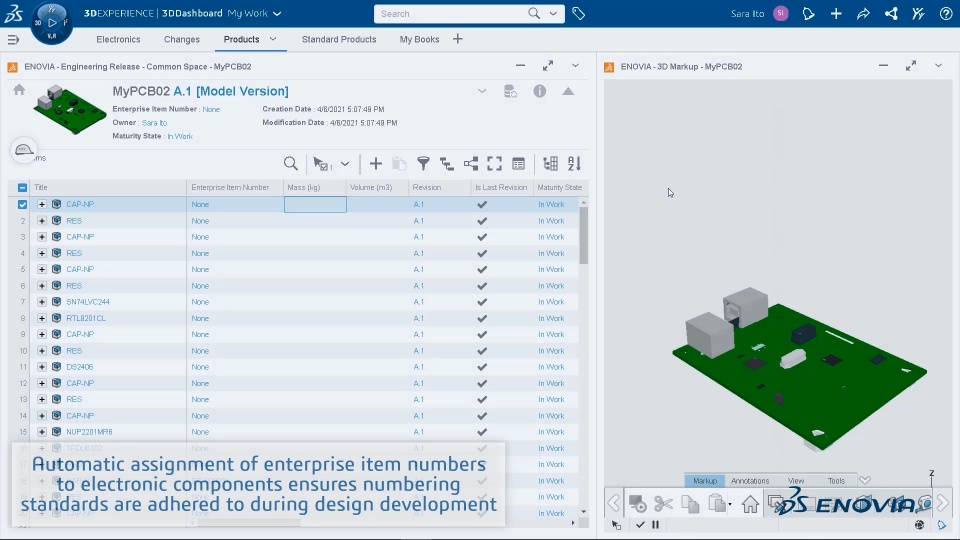Select the View tab in 3D Markup
The height and width of the screenshot is (540, 960).
[x=796, y=481]
